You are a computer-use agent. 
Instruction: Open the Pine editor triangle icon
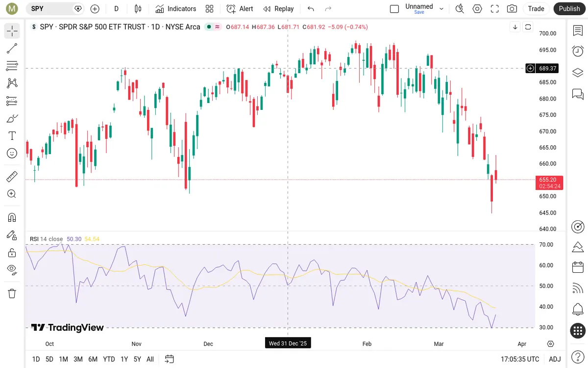click(578, 247)
